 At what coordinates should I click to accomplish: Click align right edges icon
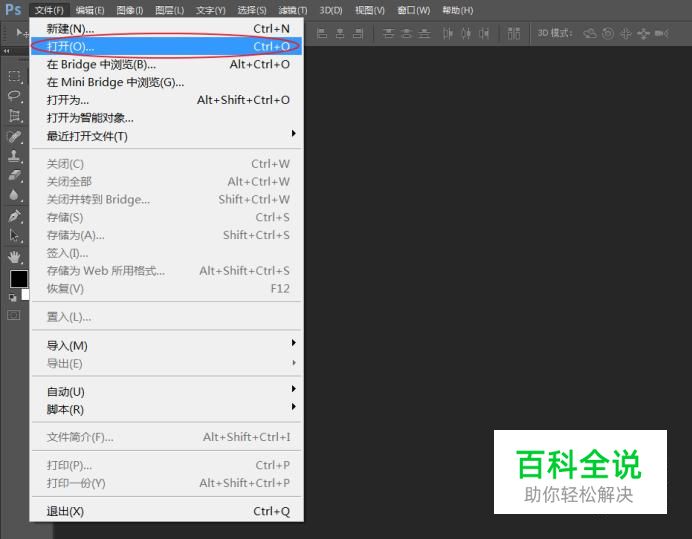[358, 33]
